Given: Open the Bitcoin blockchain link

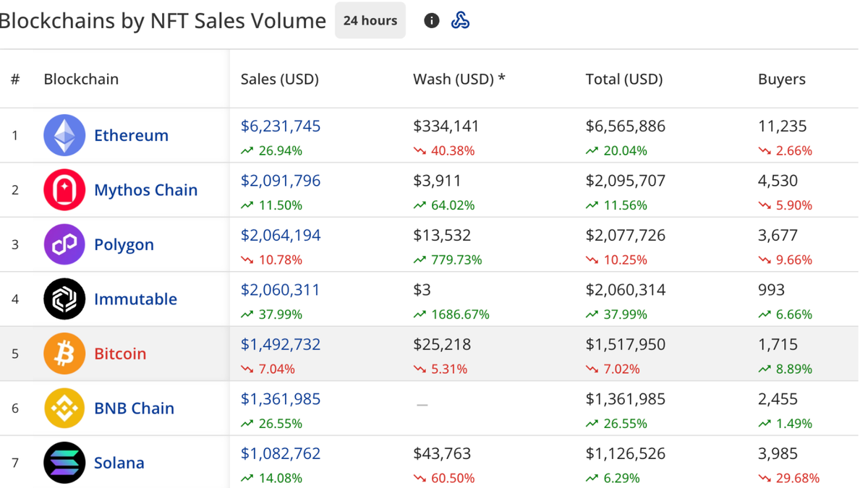Looking at the screenshot, I should click(x=120, y=354).
